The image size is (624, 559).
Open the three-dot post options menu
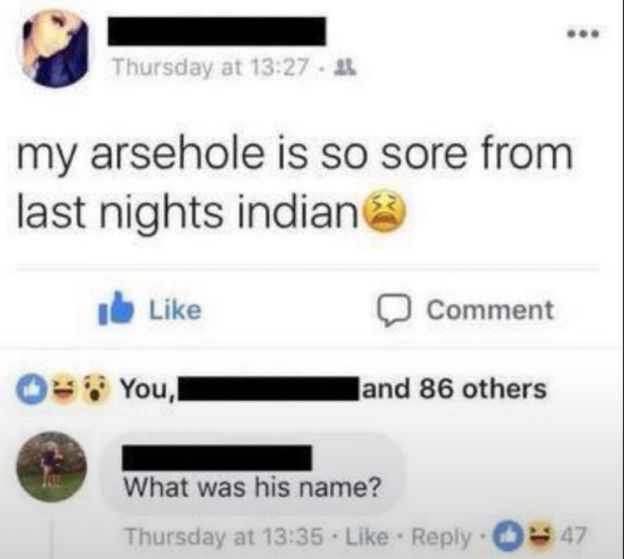pos(583,35)
